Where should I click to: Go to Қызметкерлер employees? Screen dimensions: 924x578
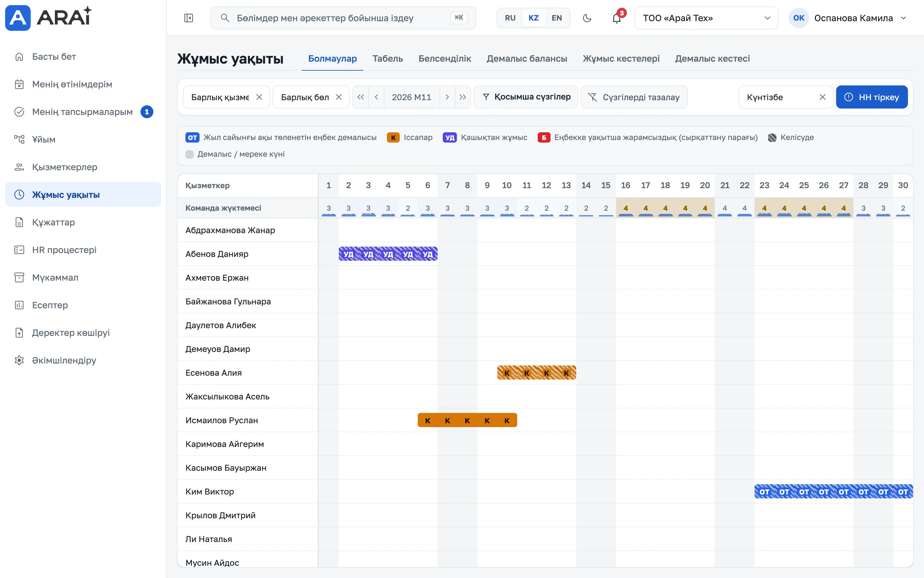pos(83,167)
